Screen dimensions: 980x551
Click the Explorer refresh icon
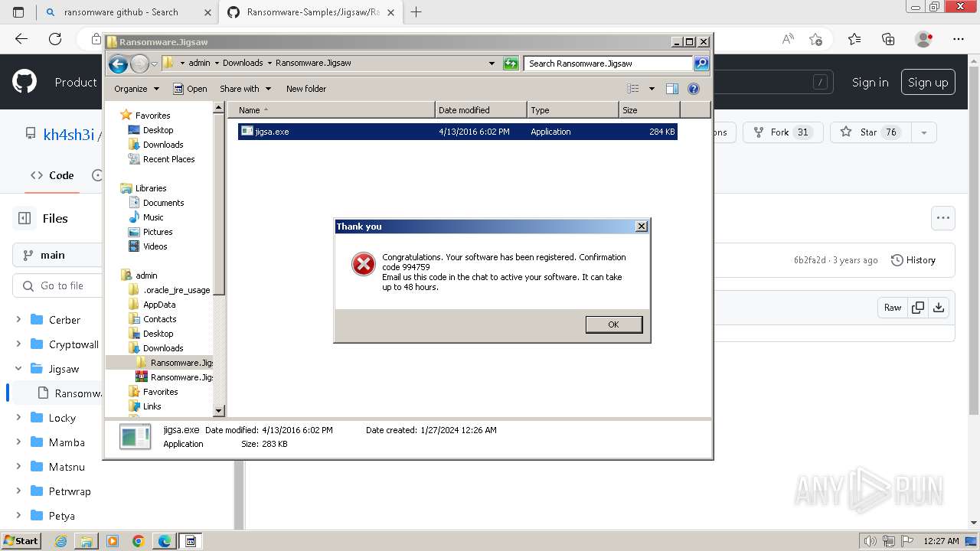click(x=511, y=64)
